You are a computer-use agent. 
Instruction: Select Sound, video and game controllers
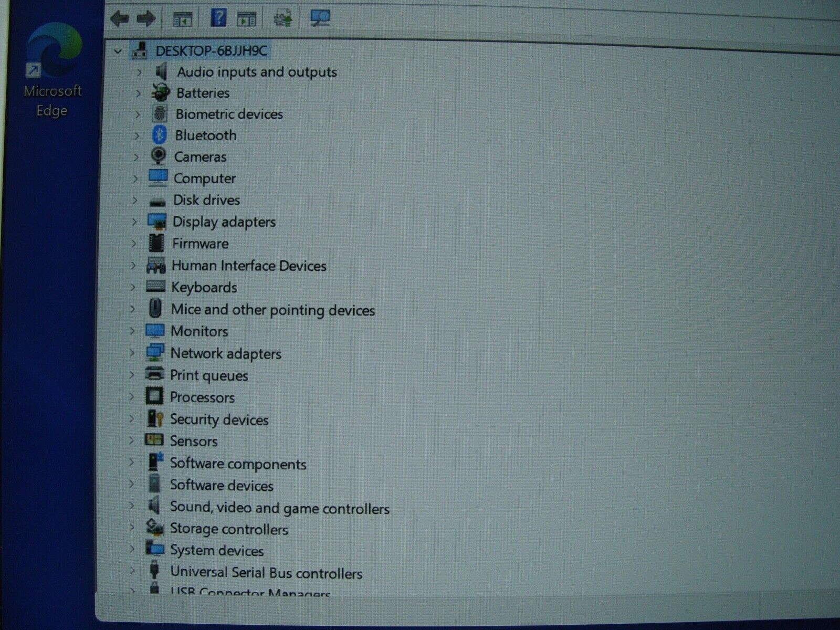[279, 508]
